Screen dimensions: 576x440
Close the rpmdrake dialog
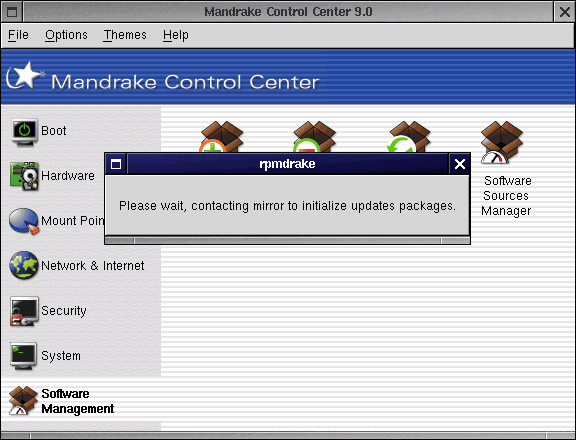(x=460, y=164)
